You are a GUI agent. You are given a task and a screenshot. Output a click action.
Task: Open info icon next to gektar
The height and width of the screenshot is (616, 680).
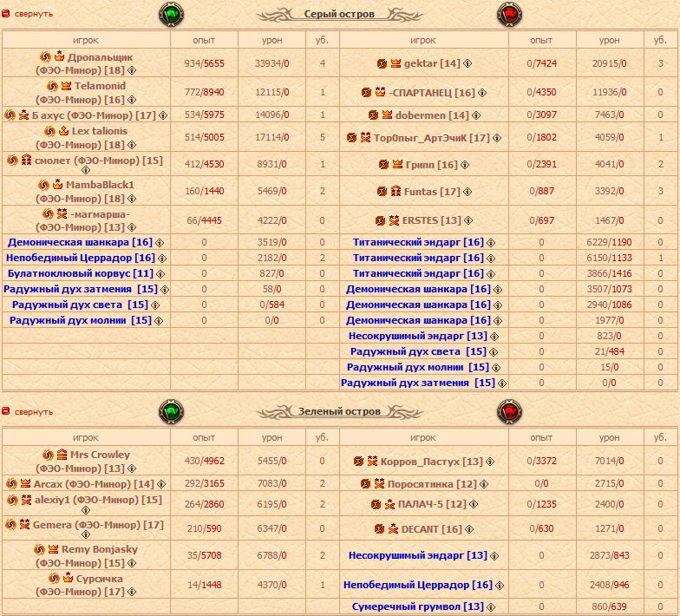pos(467,63)
